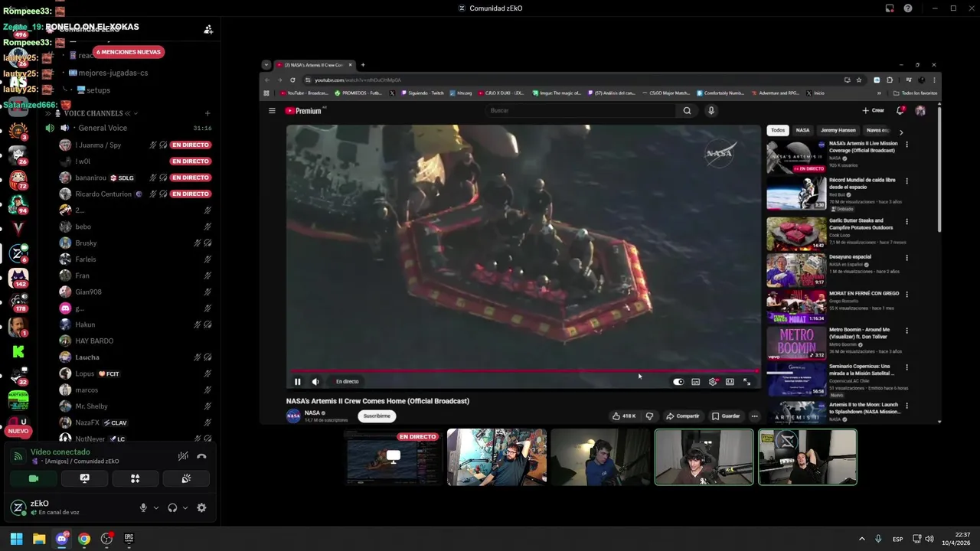This screenshot has width=980, height=551.
Task: Dislike the NASA video
Action: 649,416
